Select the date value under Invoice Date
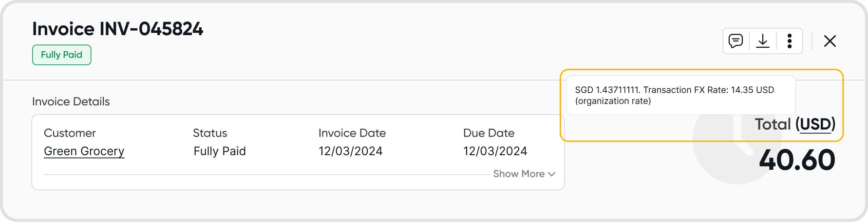 tap(350, 151)
